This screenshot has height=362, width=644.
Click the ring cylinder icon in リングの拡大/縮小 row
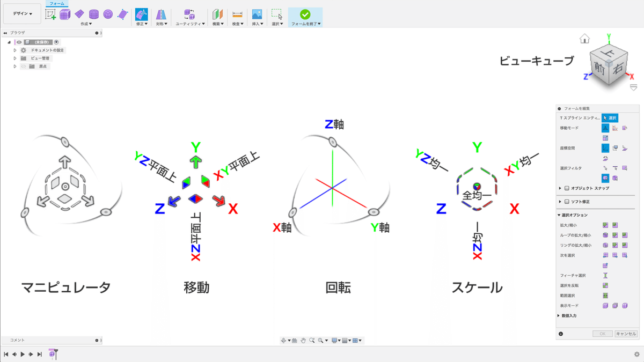(605, 245)
